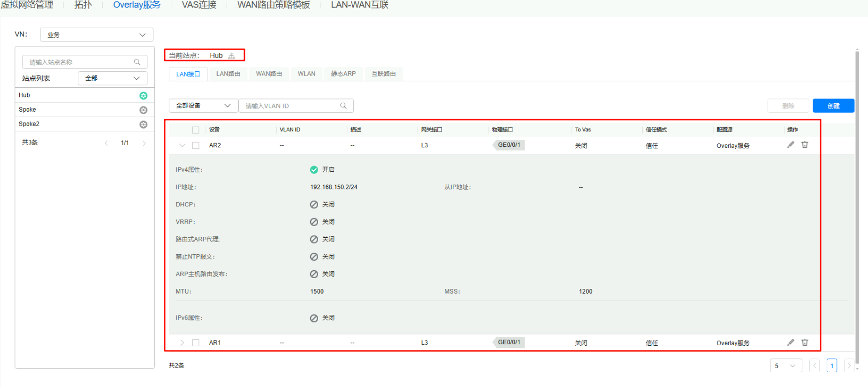Click the edit pencil icon for AR2
Screen dimensions: 868x387
[791, 145]
